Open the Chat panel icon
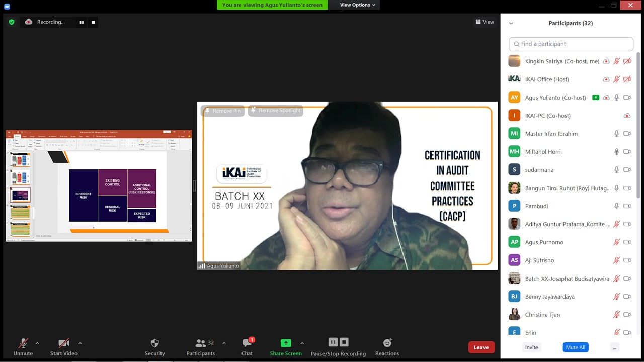Screen dimensions: 644x362 click(247, 343)
